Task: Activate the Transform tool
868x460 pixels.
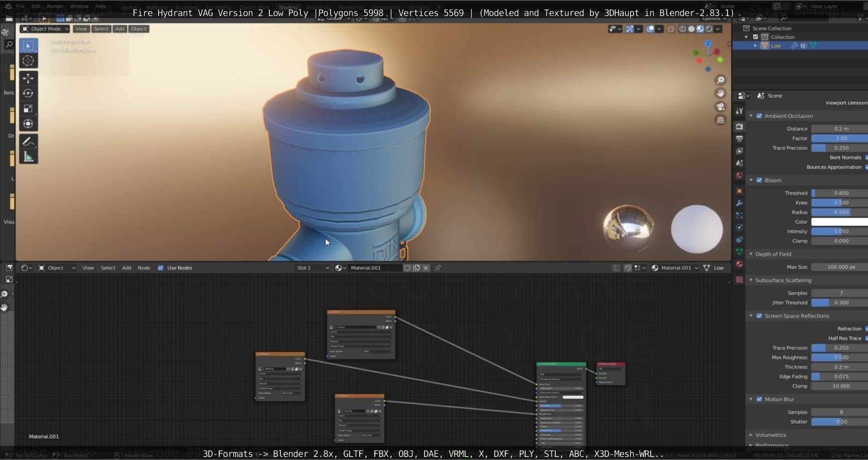Action: point(28,123)
